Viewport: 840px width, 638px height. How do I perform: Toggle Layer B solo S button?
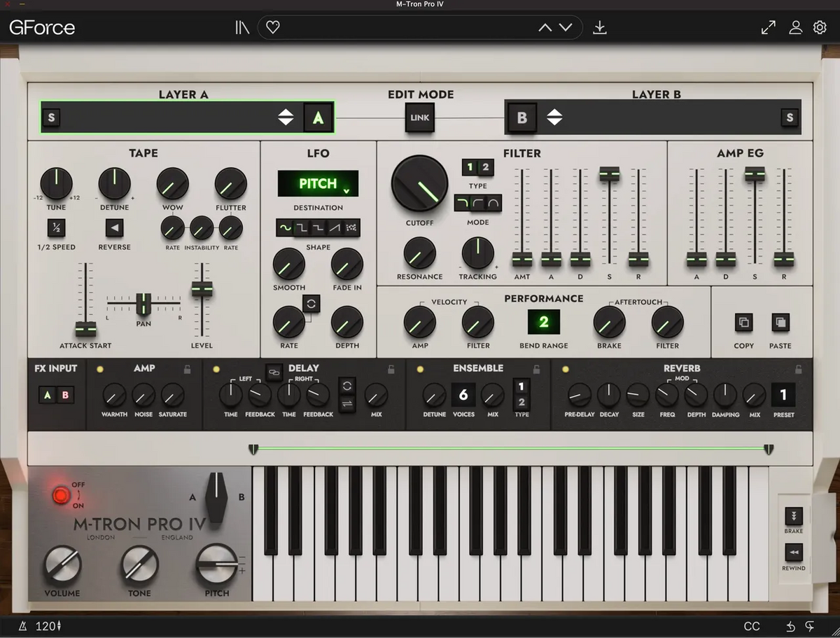[x=790, y=118]
